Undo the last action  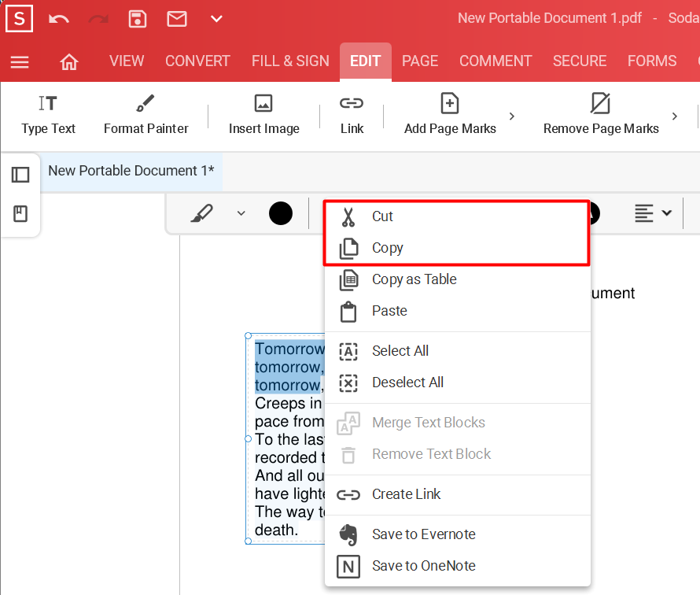[58, 19]
